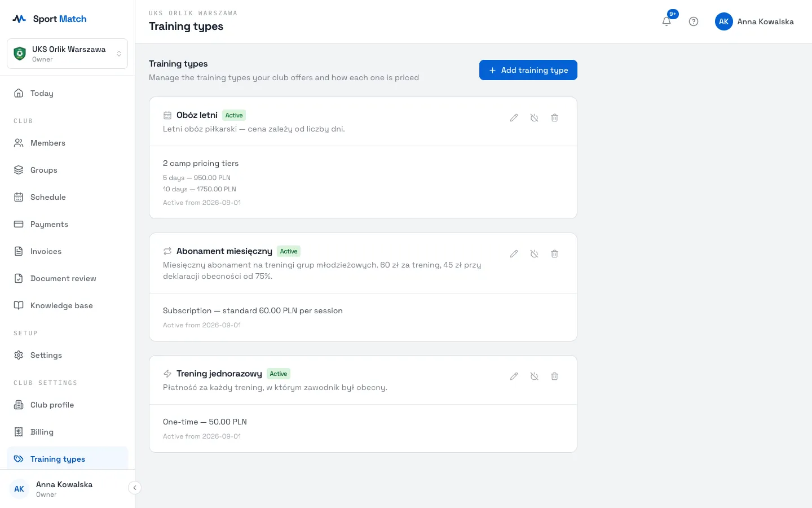Collapse the sidebar with the chevron button
Image resolution: width=812 pixels, height=508 pixels.
coord(135,488)
